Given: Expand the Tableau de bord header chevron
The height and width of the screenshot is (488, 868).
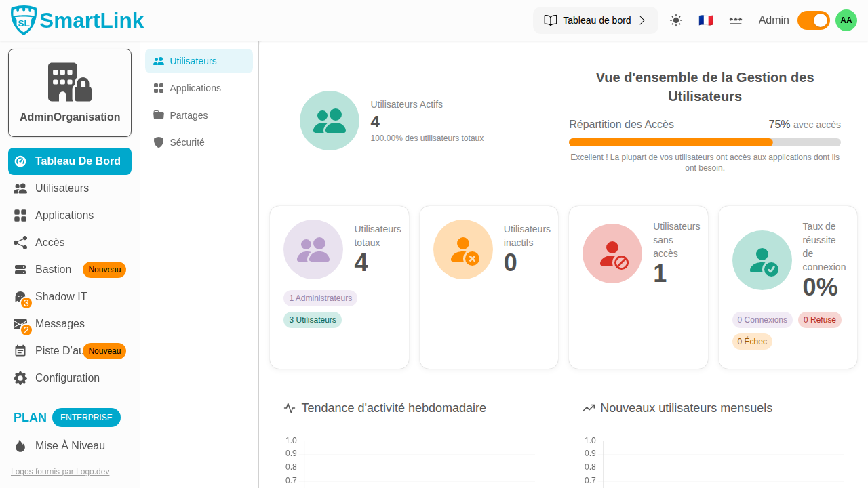Looking at the screenshot, I should click(x=642, y=20).
